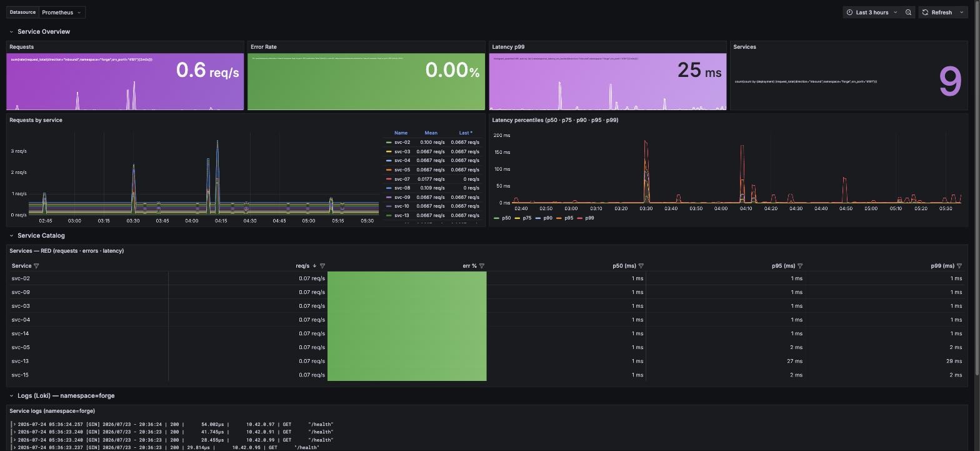
Task: Open the Services panel title
Action: pyautogui.click(x=745, y=47)
